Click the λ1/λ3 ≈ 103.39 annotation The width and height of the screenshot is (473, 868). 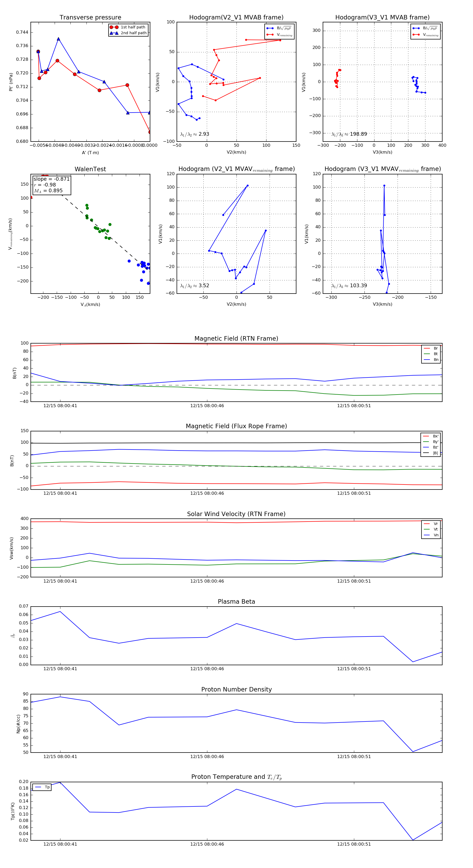[349, 286]
